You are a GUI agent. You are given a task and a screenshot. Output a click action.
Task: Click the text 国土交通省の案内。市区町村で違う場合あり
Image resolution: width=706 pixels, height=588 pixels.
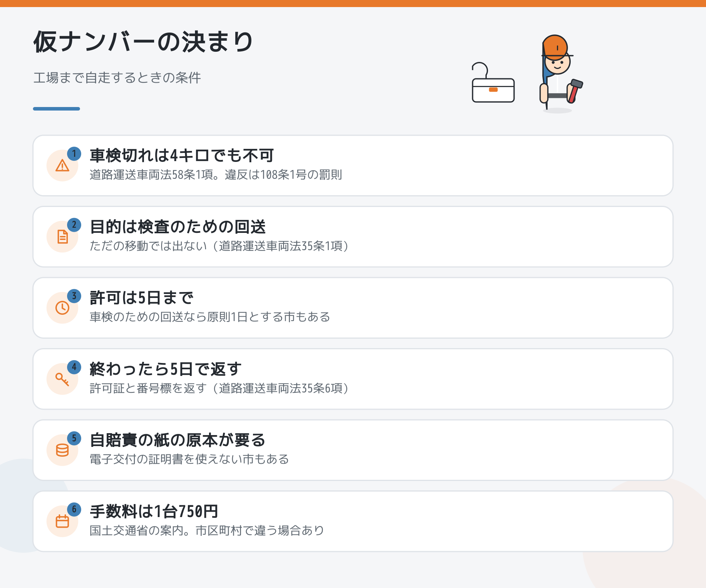tap(207, 530)
